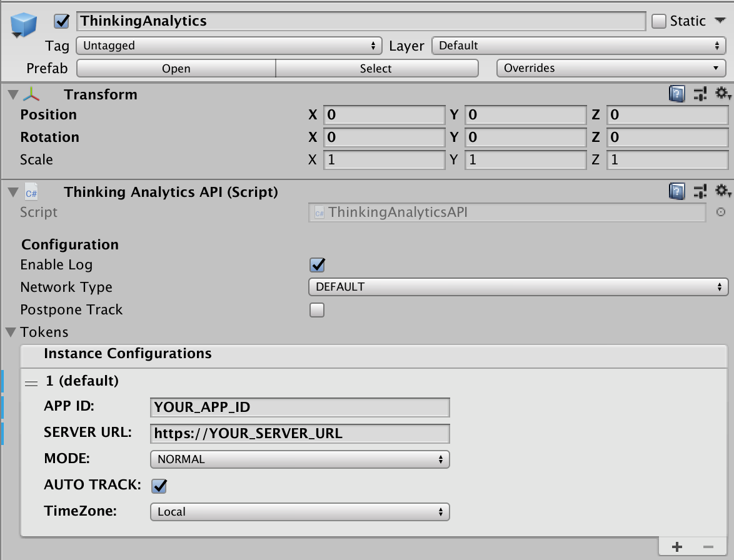Open Transform component documentation via help icon
Viewport: 734px width, 560px height.
click(677, 94)
